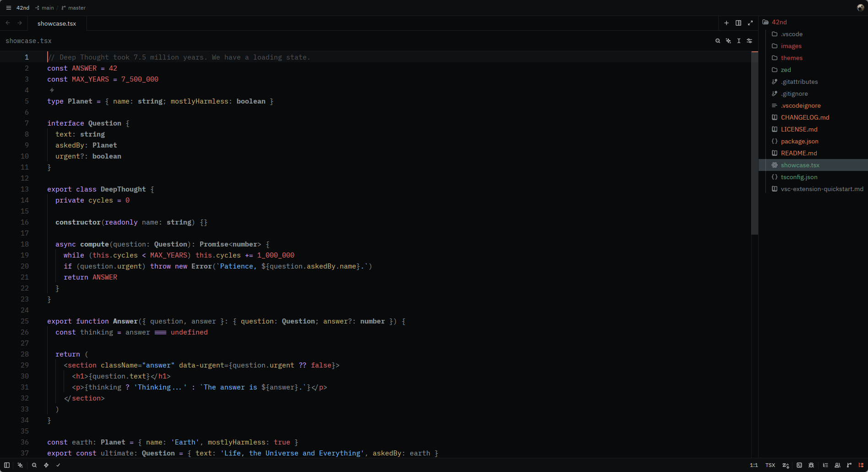Open CHANGELOG.md in the file tree
This screenshot has height=472, width=868.
pos(813,117)
